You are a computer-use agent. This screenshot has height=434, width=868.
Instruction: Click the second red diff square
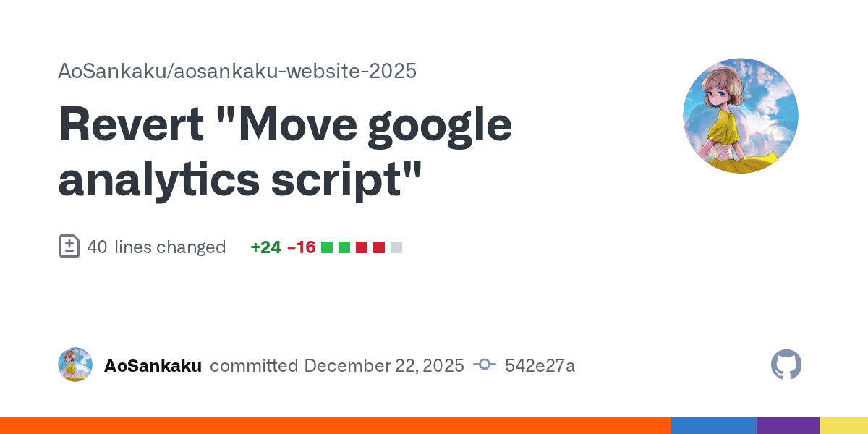379,247
